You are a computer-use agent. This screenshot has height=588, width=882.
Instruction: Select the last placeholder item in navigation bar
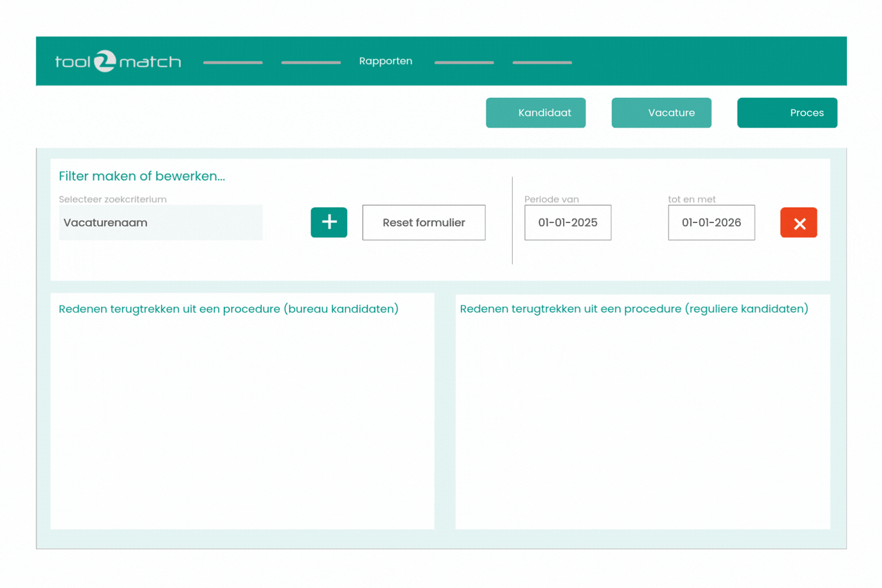click(x=542, y=63)
